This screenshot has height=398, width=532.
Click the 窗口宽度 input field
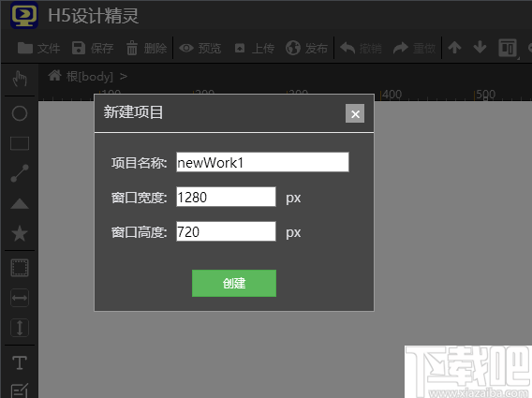coord(226,197)
